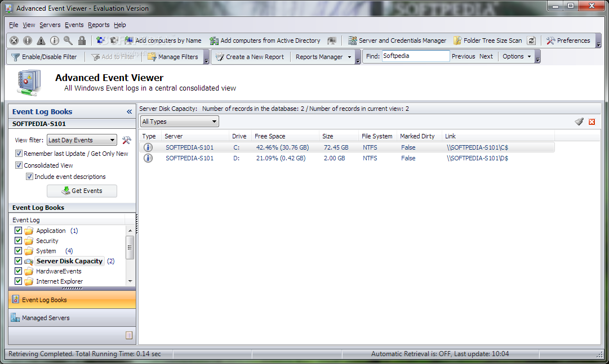609x364 pixels.
Task: Toggle Consolidated View checkbox
Action: pos(19,165)
